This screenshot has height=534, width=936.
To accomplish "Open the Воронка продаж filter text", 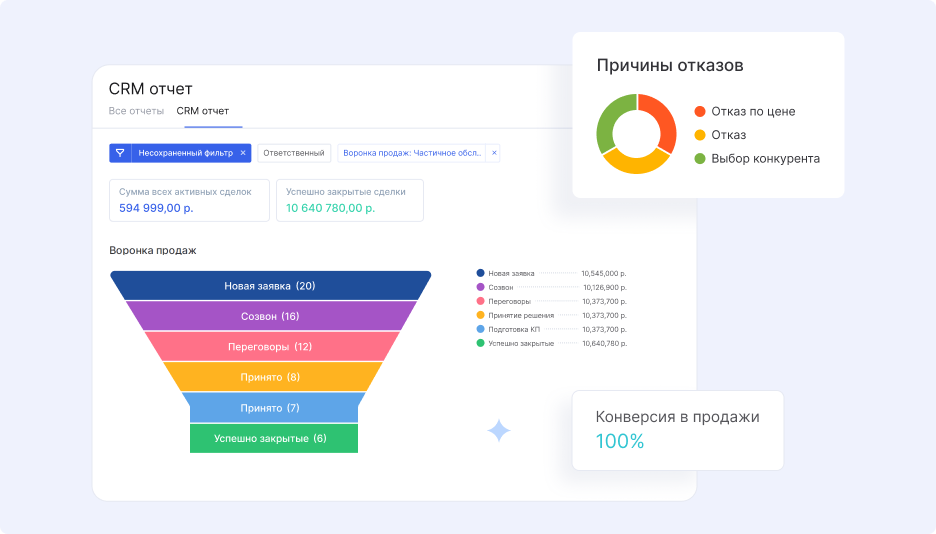I will point(413,153).
